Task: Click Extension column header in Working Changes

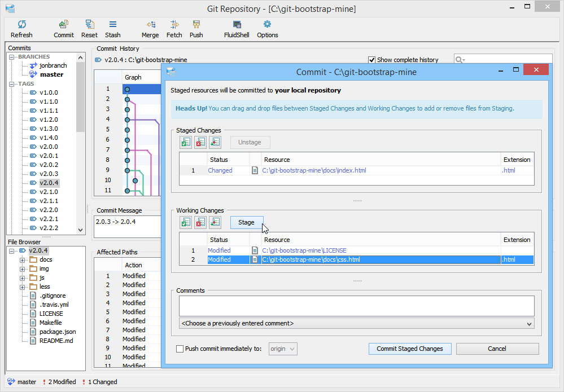Action: (x=517, y=240)
